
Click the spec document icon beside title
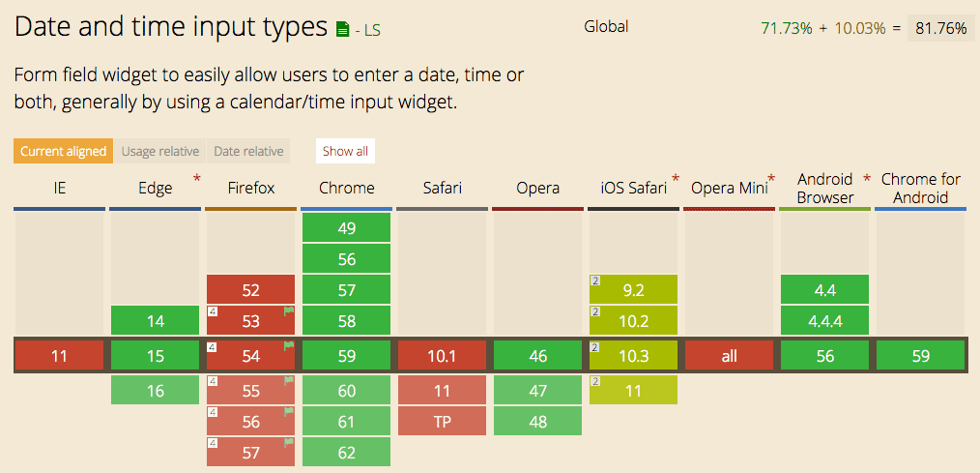(342, 30)
